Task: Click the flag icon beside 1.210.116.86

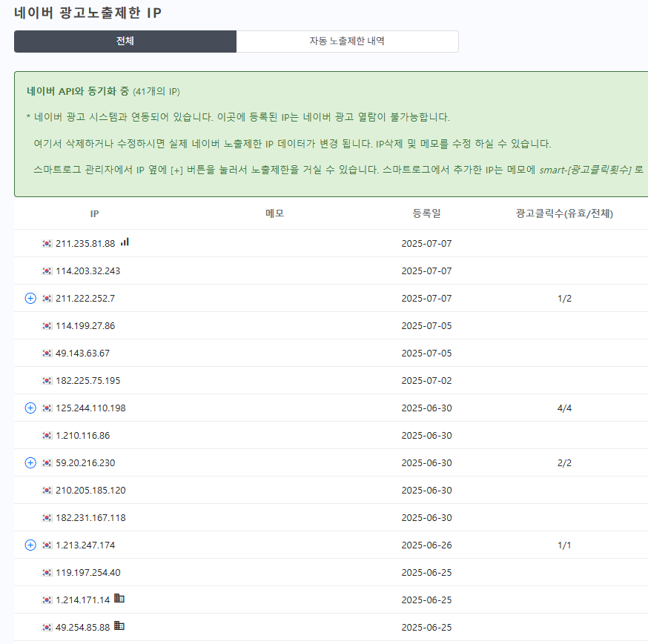Action: coord(47,436)
